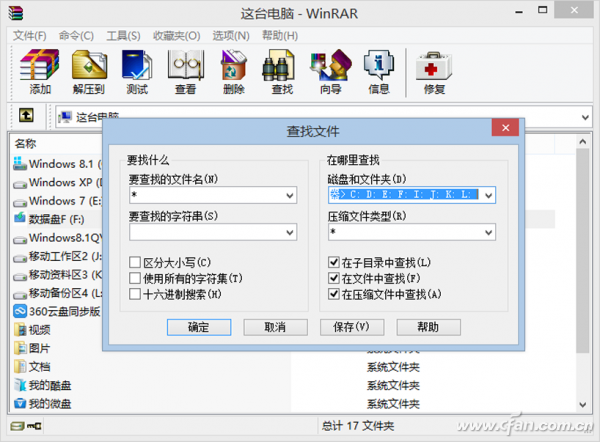
Task: Enable 十六进制搜索(H) checkbox
Action: 135,294
